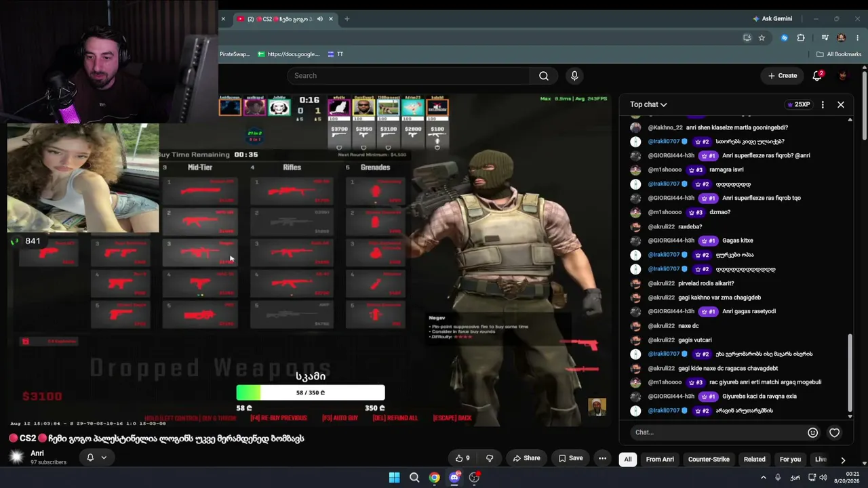Select the From Anri chip
The height and width of the screenshot is (488, 868).
pyautogui.click(x=660, y=460)
